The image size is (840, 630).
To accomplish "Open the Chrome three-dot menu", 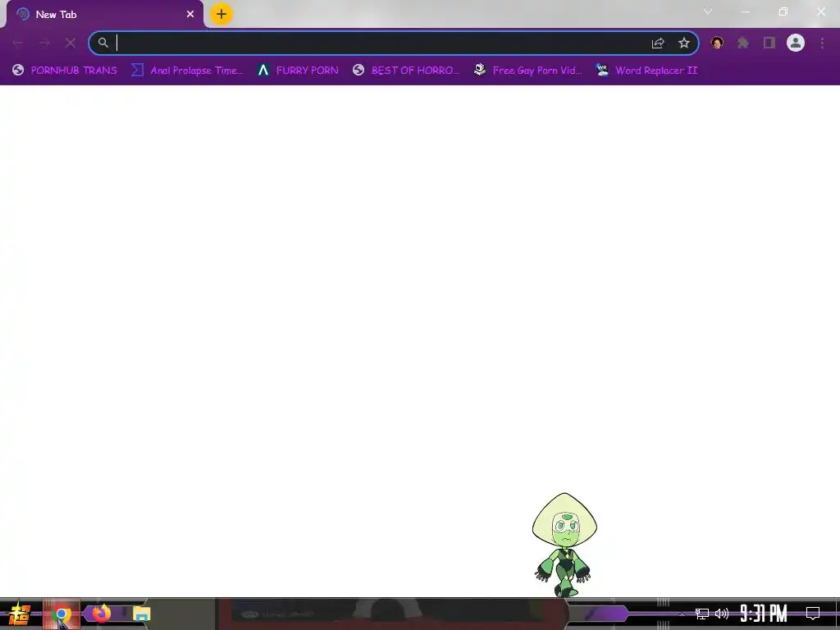I will [x=822, y=43].
